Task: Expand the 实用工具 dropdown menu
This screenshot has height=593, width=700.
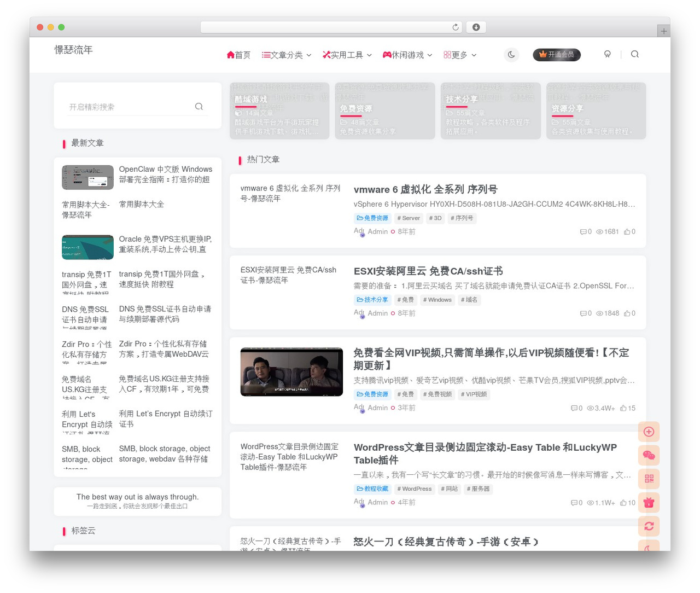Action: pyautogui.click(x=347, y=55)
